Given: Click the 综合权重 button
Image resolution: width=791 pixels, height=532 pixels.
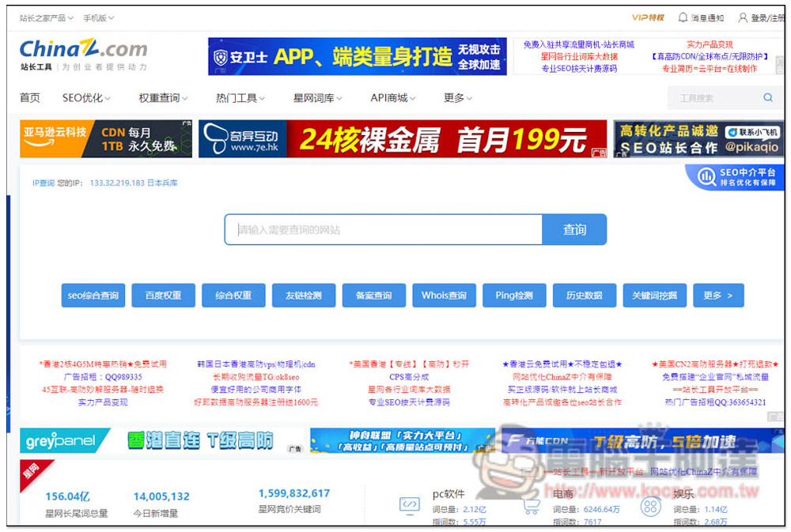Looking at the screenshot, I should click(x=233, y=296).
